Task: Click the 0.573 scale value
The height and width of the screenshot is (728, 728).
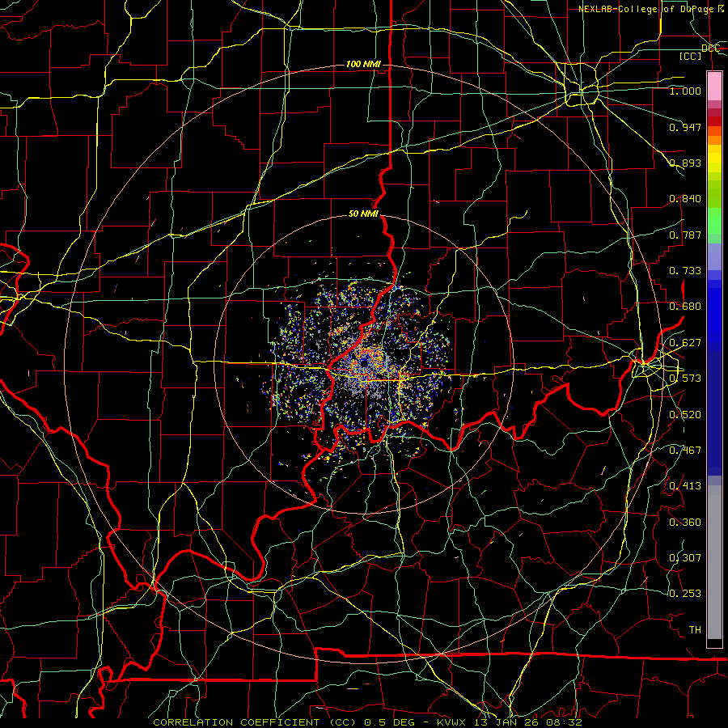Action: pyautogui.click(x=685, y=379)
